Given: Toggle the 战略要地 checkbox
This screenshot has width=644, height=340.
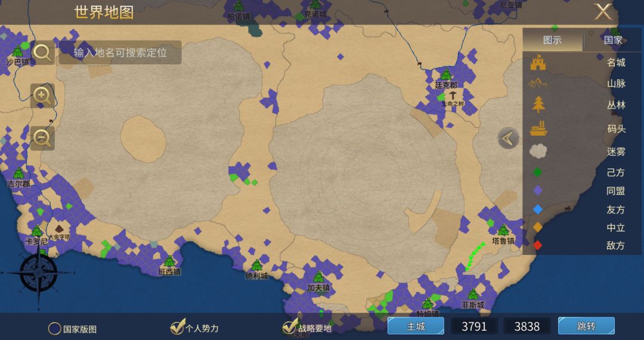Looking at the screenshot, I should [290, 326].
